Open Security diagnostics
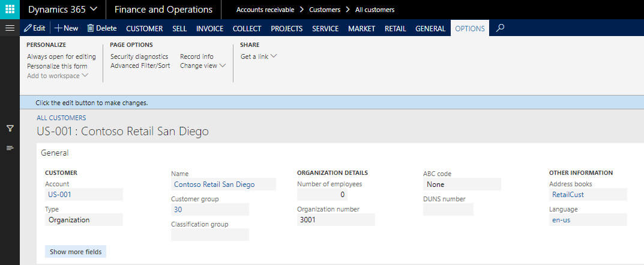This screenshot has width=644, height=265. [139, 56]
